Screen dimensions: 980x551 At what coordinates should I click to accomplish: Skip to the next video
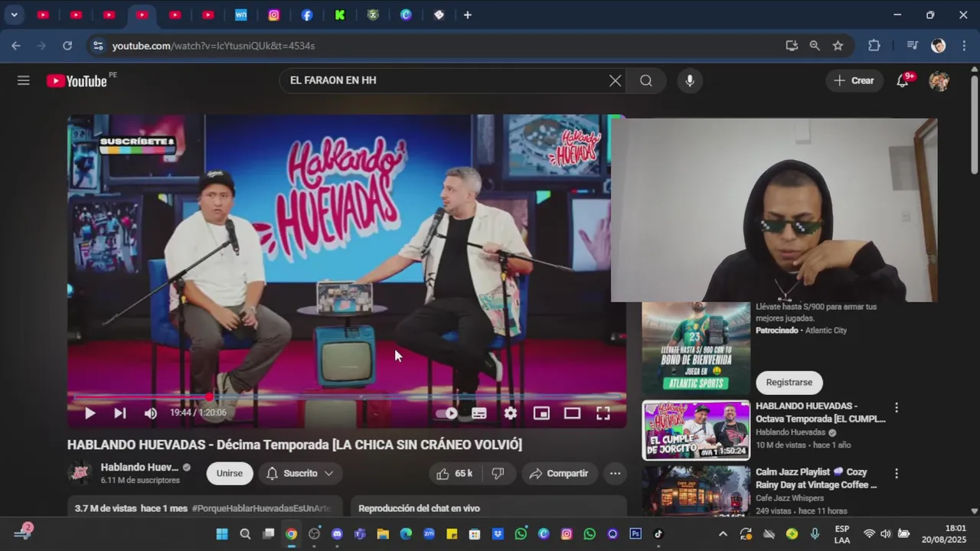click(120, 413)
